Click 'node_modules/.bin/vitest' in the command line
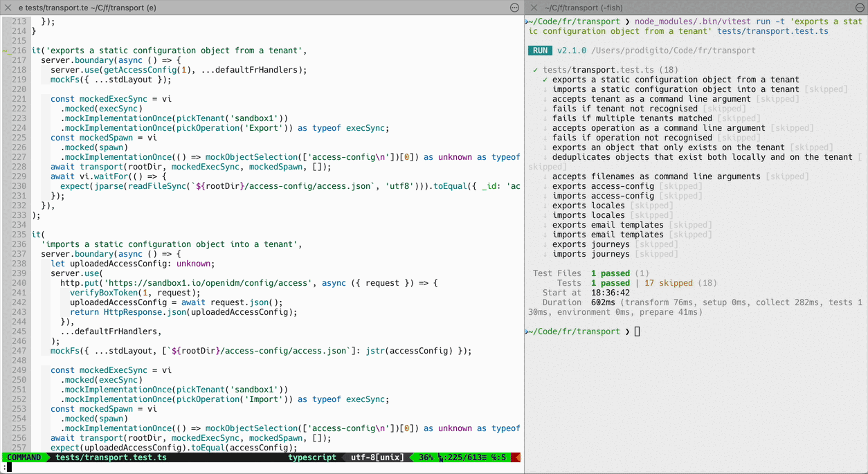The image size is (868, 474). coord(693,21)
